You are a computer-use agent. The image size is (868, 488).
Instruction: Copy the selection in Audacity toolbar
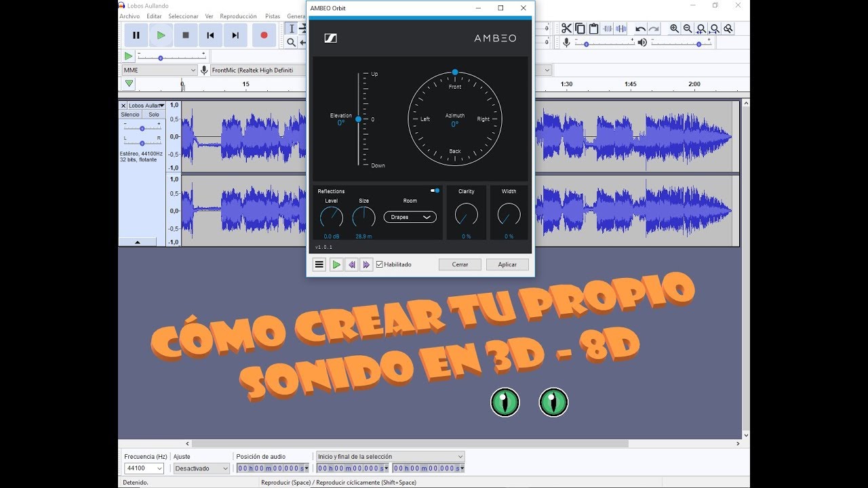[580, 28]
